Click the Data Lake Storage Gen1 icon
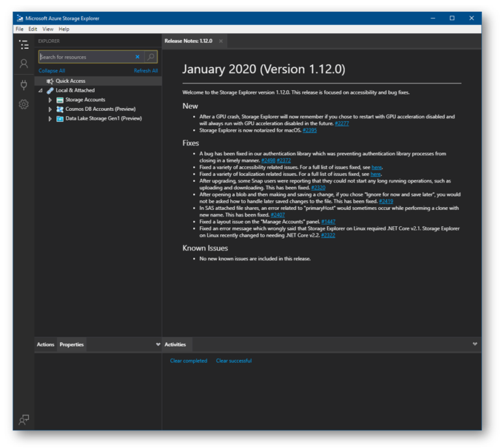 pyautogui.click(x=60, y=119)
